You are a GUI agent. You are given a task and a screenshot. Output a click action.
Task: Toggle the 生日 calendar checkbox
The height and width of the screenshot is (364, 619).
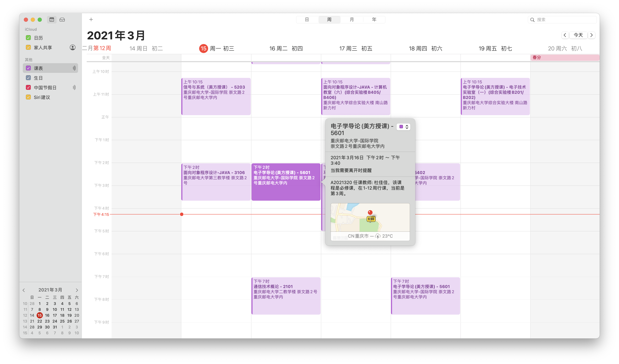pos(28,78)
